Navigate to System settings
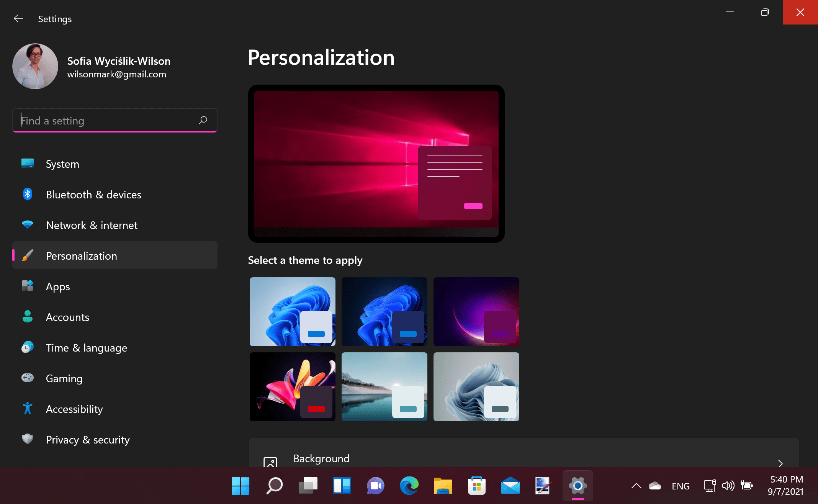The width and height of the screenshot is (818, 504). 62,164
